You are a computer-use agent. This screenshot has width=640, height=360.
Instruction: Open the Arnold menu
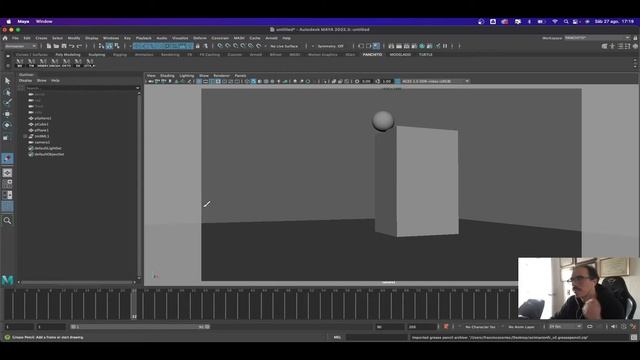tap(271, 38)
